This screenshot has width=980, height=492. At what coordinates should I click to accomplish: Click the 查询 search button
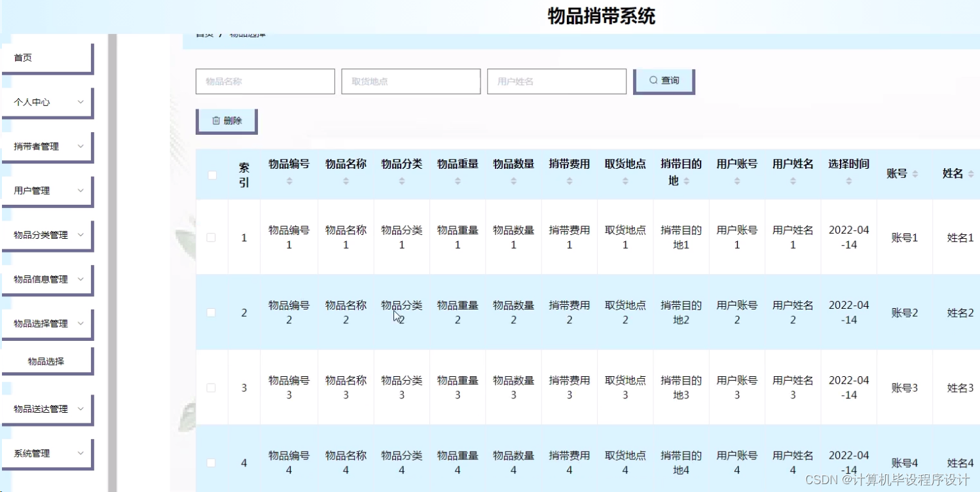point(664,80)
